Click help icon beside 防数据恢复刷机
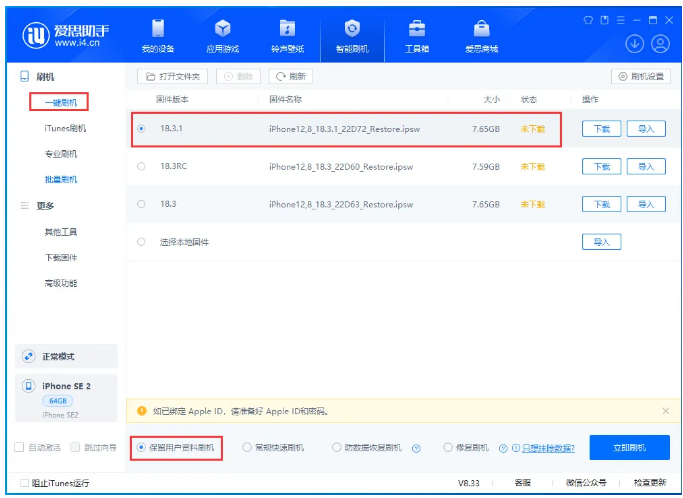 coord(415,448)
